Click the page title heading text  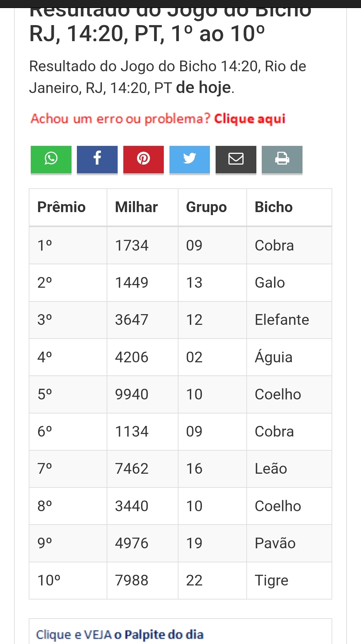click(147, 33)
